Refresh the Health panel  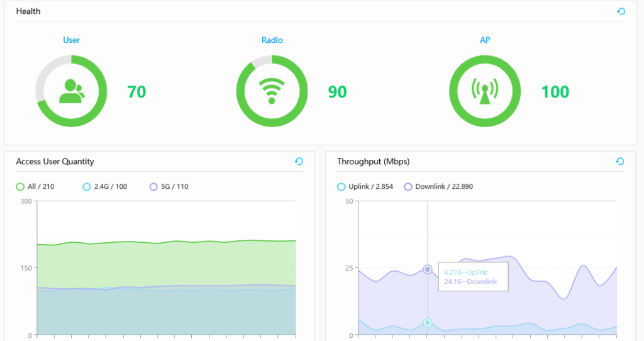point(621,11)
